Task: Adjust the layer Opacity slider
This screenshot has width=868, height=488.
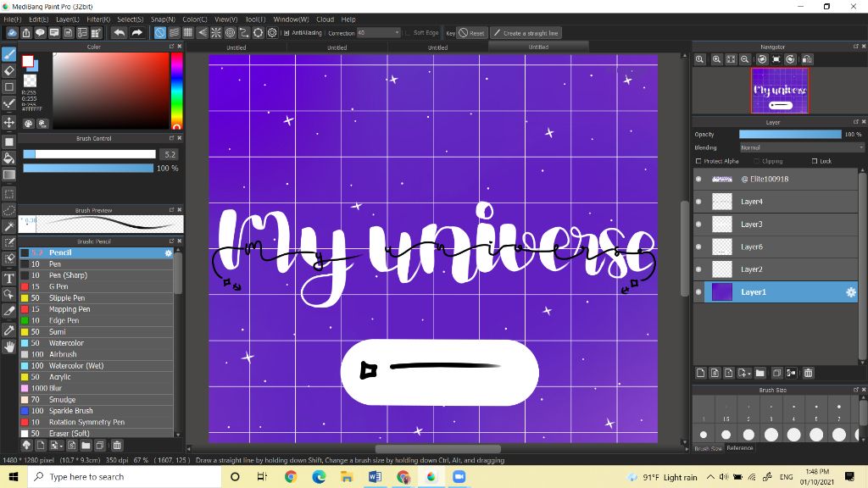Action: 790,135
